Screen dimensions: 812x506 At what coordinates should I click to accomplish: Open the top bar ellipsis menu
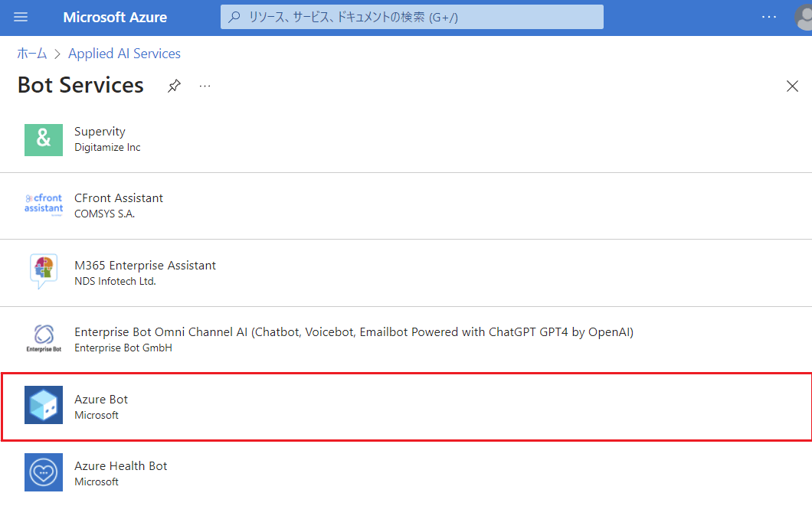click(x=769, y=17)
